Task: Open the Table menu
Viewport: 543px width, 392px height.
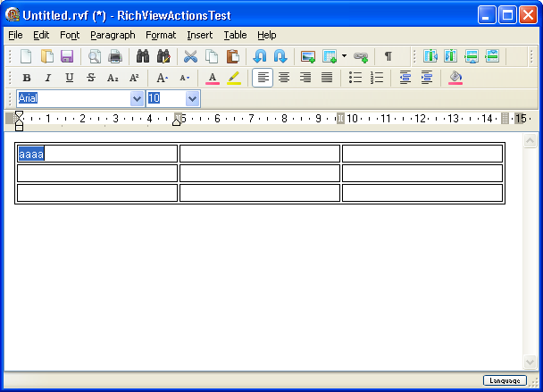Action: (235, 35)
